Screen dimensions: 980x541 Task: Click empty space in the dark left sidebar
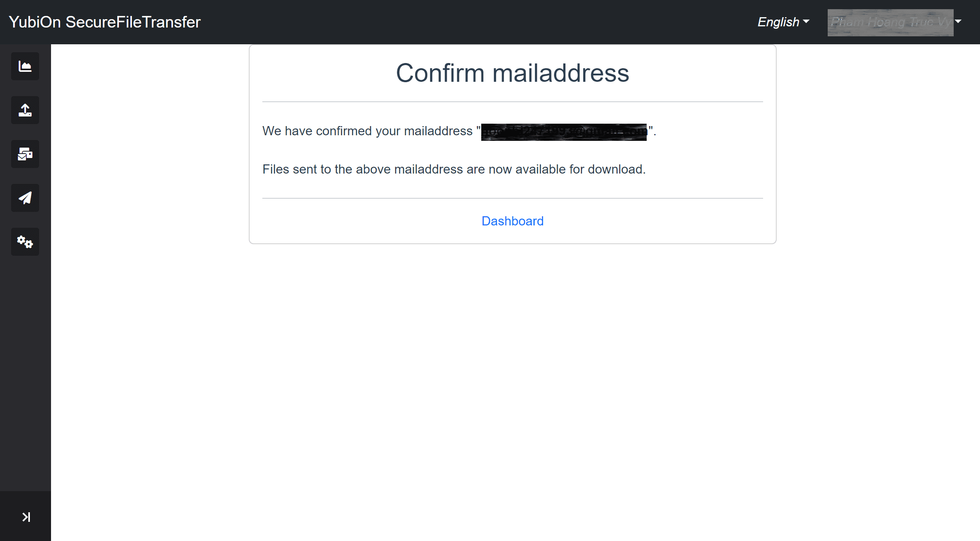tap(25, 371)
